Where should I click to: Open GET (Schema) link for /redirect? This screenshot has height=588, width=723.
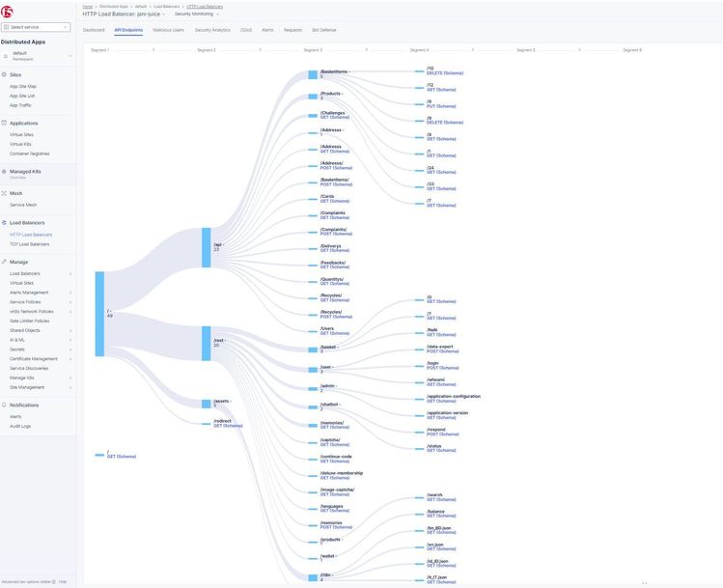(228, 426)
